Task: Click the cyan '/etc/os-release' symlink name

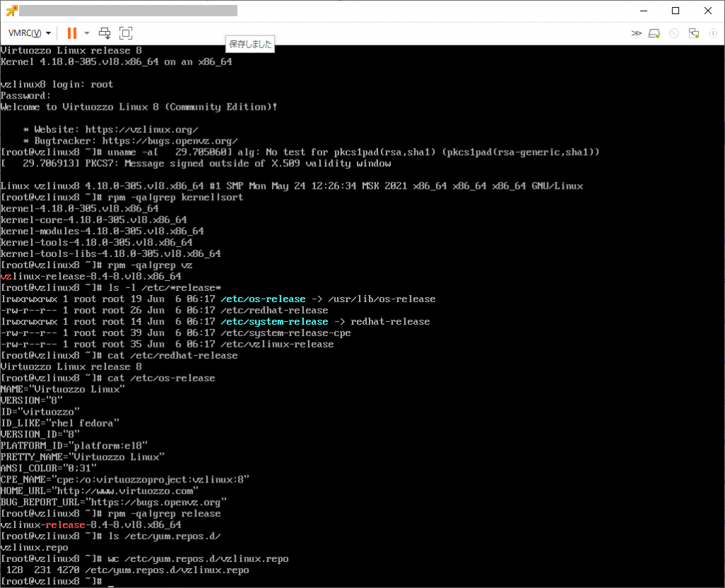Action: [x=263, y=299]
